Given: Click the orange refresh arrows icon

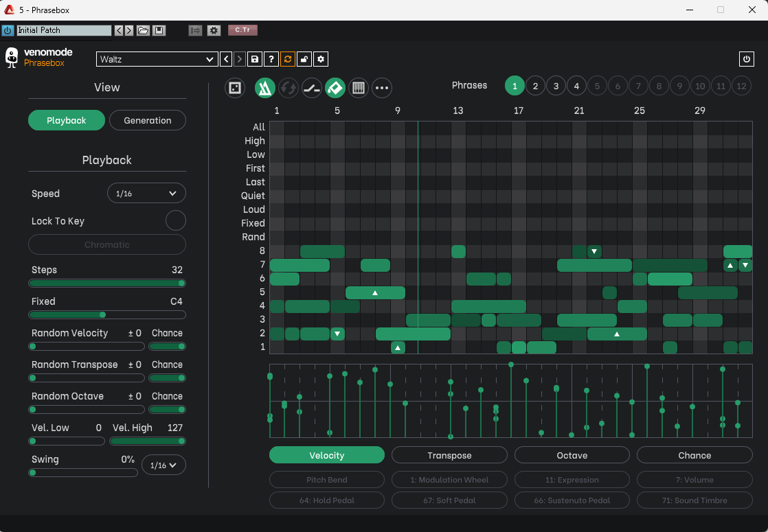Looking at the screenshot, I should (x=288, y=60).
